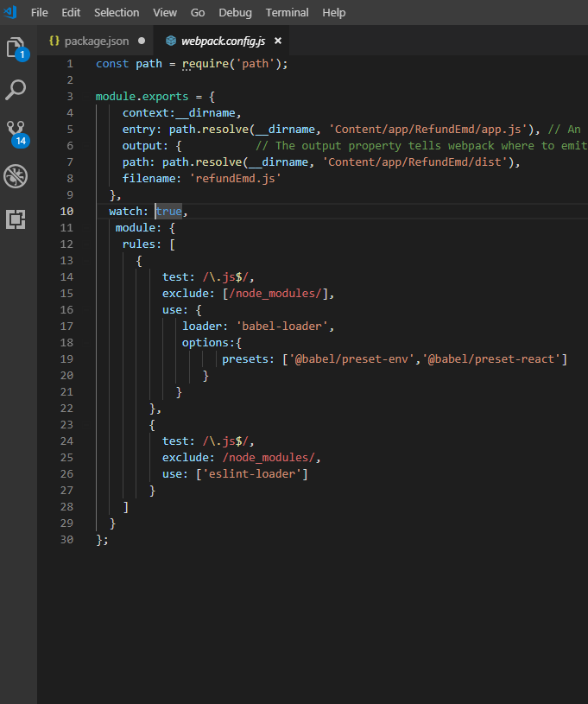Image resolution: width=588 pixels, height=704 pixels.
Task: Close the webpack.config.js tab
Action: tap(278, 41)
